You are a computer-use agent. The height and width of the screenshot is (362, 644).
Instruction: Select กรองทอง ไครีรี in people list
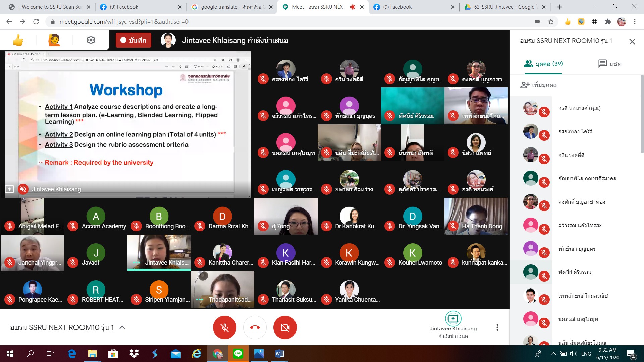[575, 131]
